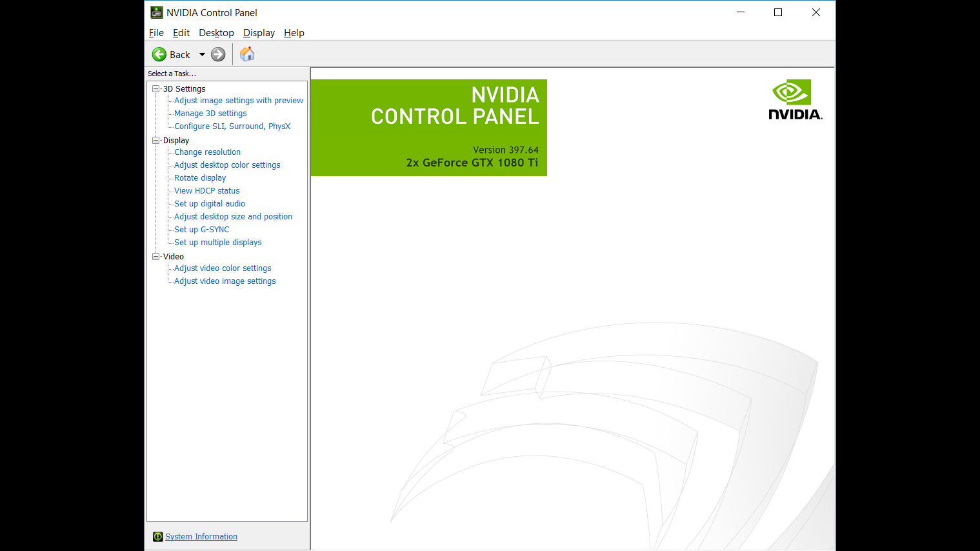Open the Desktop menu
Screen dimensions: 980x551
[x=216, y=33]
